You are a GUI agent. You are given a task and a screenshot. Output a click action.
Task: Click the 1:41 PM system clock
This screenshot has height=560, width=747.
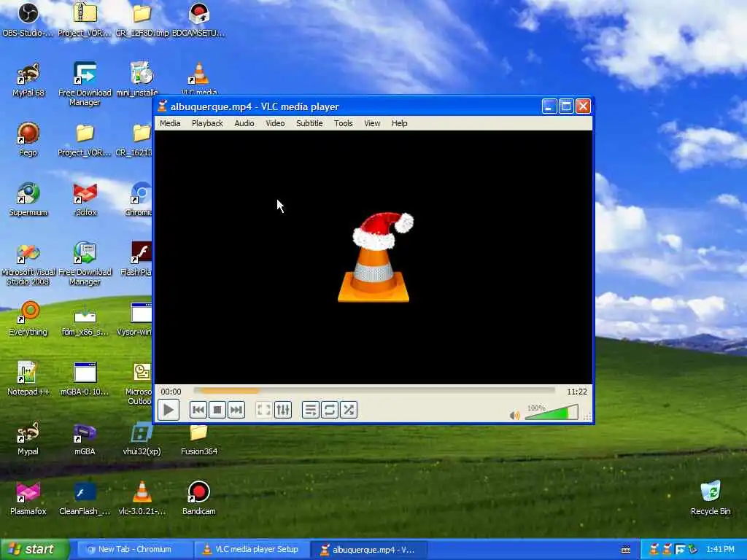coord(720,550)
